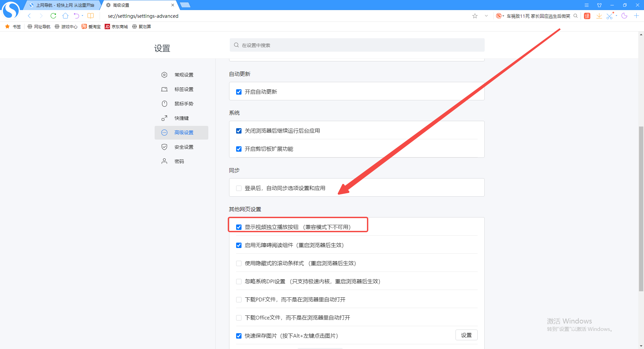The width and height of the screenshot is (644, 349).
Task: Open 标签设置 in settings sidebar
Action: point(181,89)
